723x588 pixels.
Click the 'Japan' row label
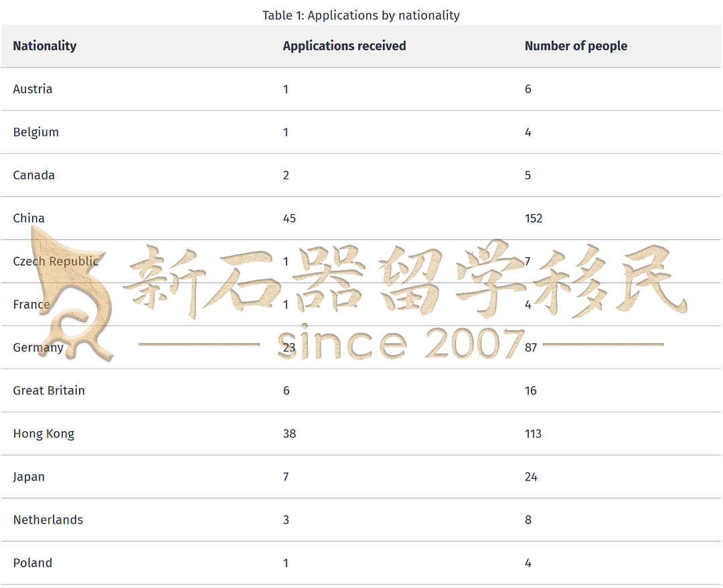[29, 477]
